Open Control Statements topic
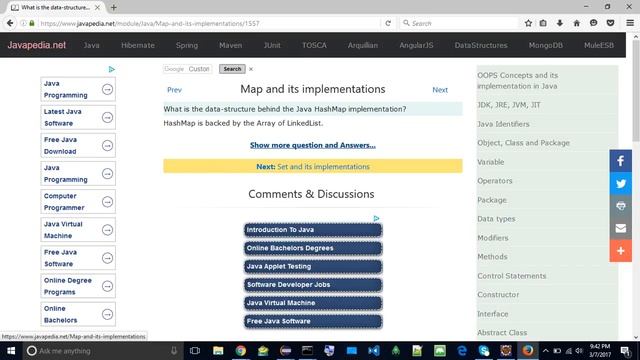Screen dimensions: 640x360 511,276
